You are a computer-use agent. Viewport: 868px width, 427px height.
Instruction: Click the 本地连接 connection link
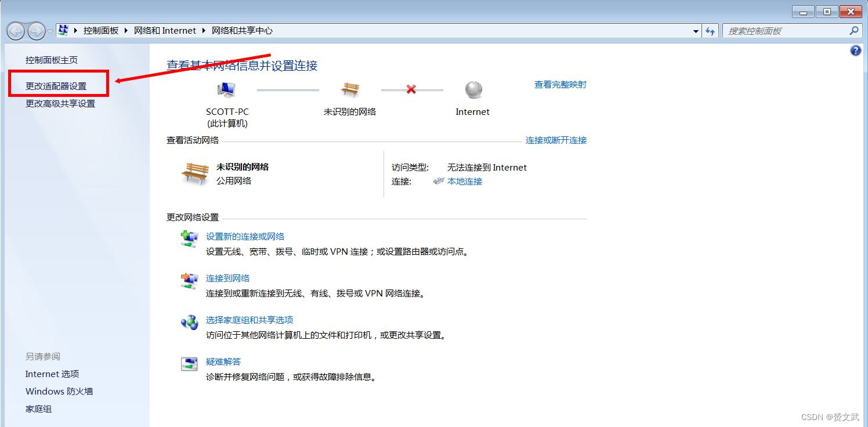(x=465, y=182)
